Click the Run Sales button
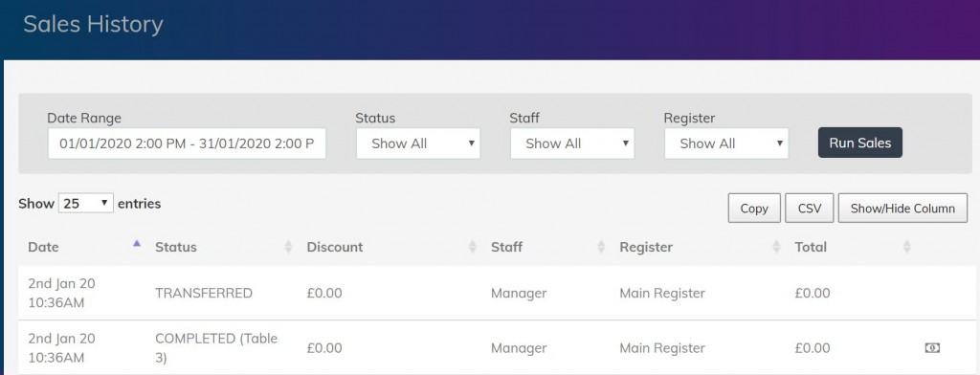Screen dimensions: 980x375 click(x=860, y=143)
